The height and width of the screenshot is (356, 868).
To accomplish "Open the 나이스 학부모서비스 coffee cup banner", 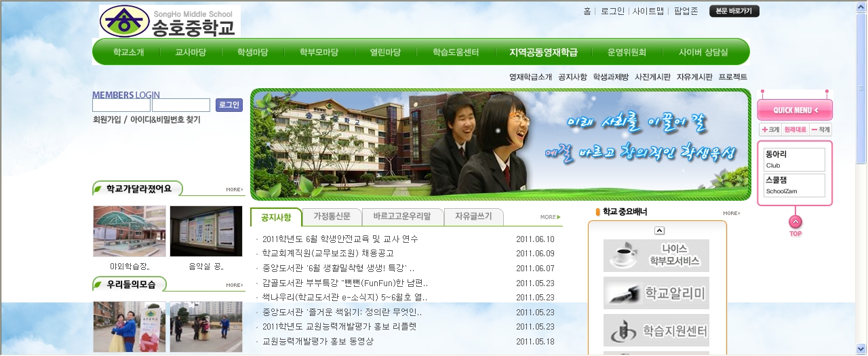I will (x=656, y=256).
